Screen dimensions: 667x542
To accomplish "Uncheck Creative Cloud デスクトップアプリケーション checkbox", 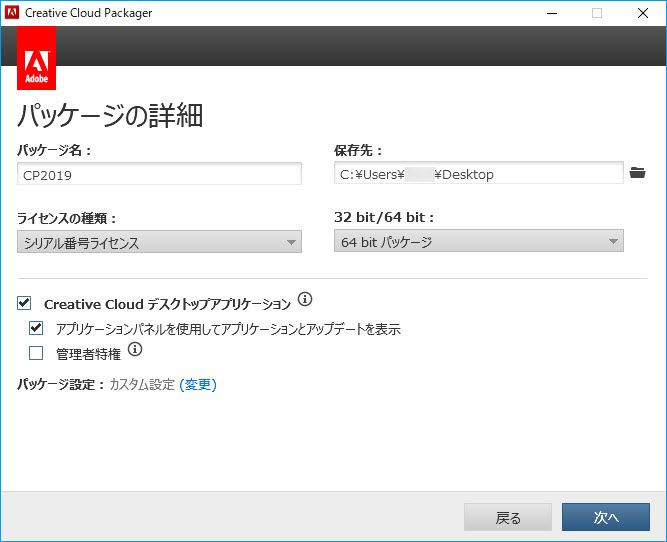I will pyautogui.click(x=24, y=303).
